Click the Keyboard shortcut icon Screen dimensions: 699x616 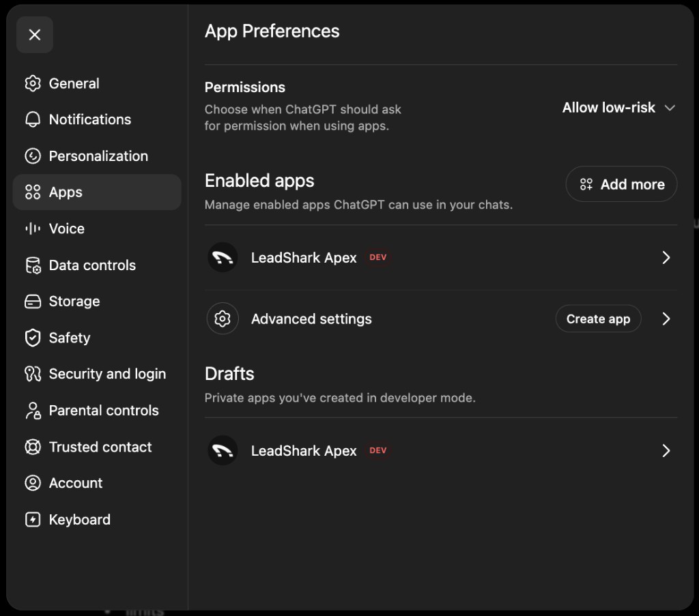[x=33, y=519]
